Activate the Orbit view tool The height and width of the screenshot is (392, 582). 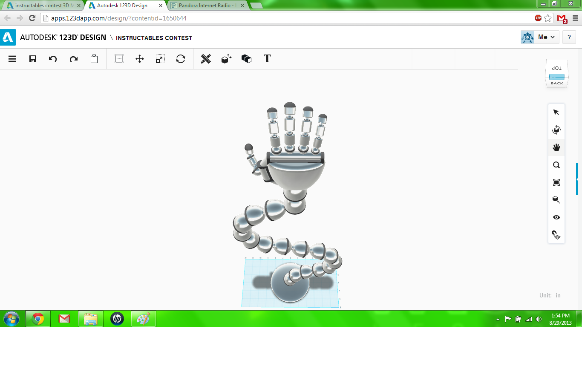(x=556, y=130)
